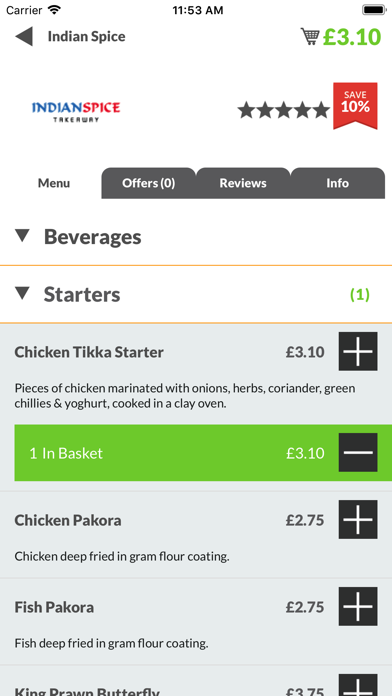Click the five-star rating
Image resolution: width=392 pixels, height=696 pixels.
coord(283,110)
